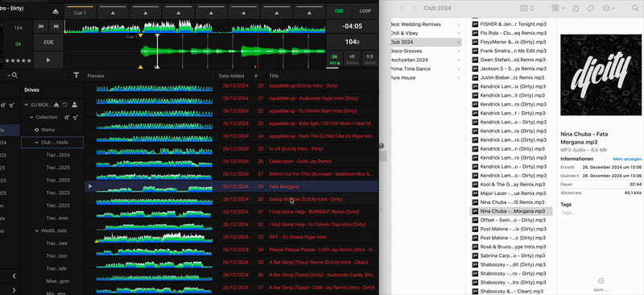
Task: Expand the Pure House folder chevron
Action: coord(459,77)
